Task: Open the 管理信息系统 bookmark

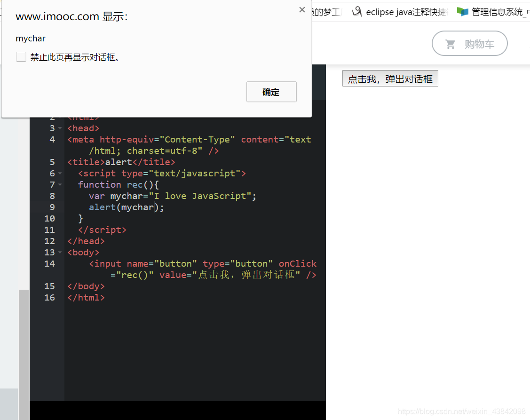Action: coord(493,12)
